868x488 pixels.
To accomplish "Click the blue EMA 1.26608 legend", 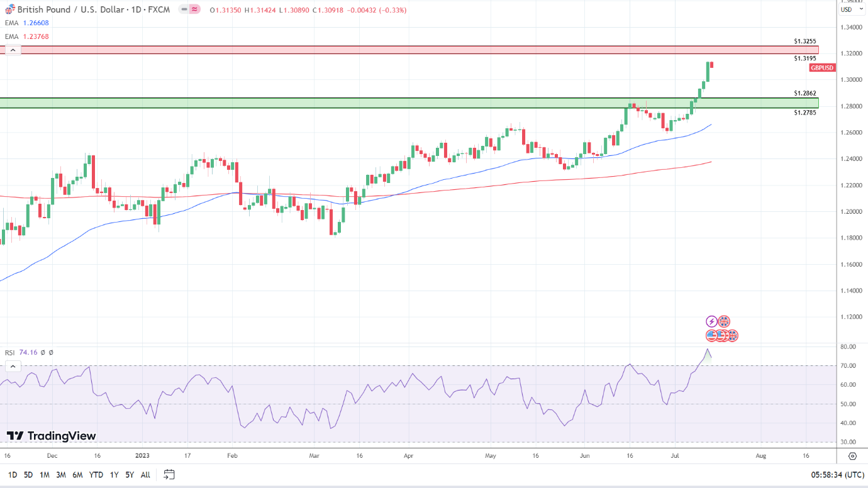I will [27, 23].
